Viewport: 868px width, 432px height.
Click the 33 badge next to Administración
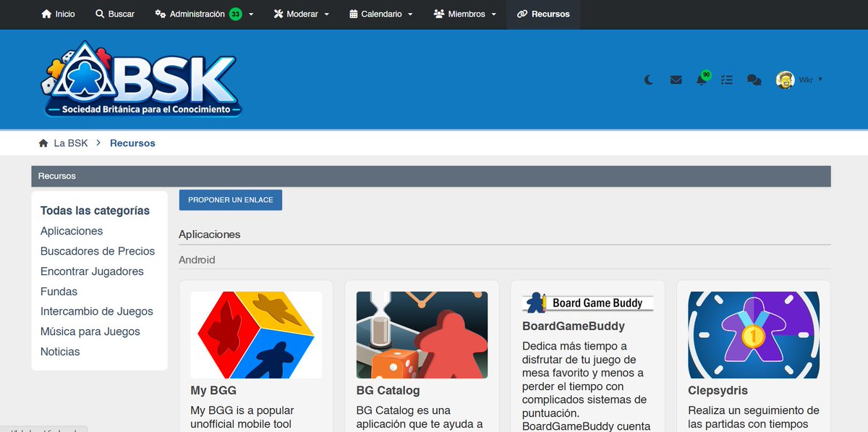click(x=236, y=14)
